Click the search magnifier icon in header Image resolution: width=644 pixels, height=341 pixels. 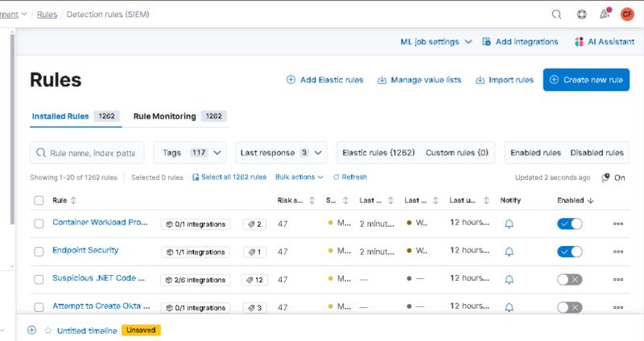pyautogui.click(x=556, y=14)
